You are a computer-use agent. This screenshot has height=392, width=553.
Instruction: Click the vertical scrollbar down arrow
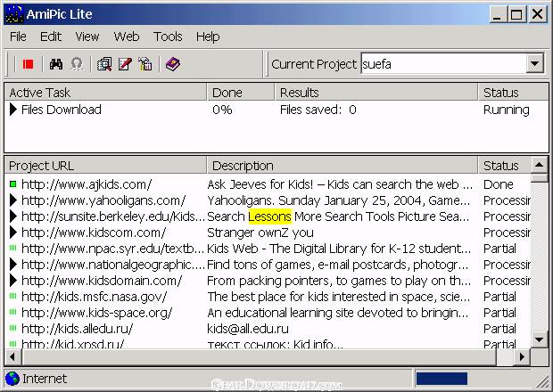540,339
